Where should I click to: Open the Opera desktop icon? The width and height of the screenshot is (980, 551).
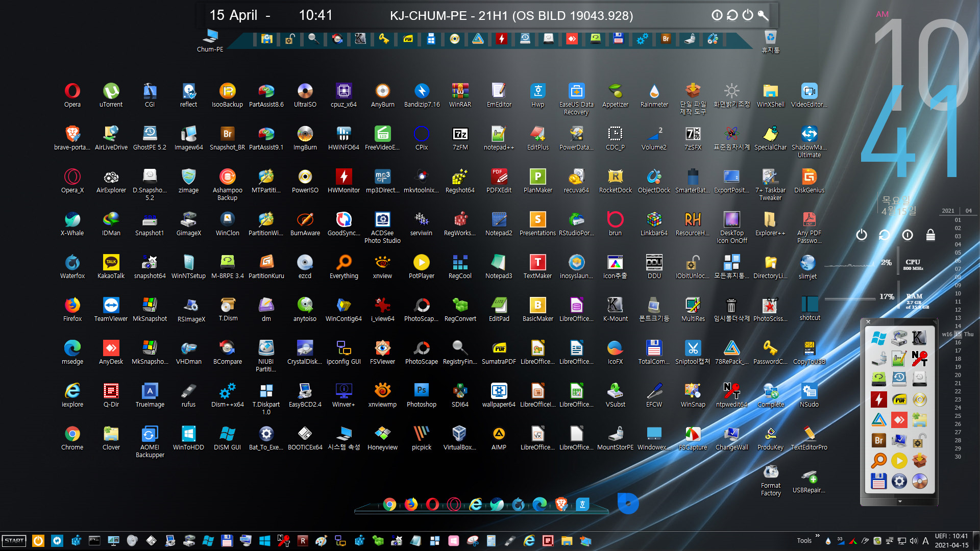coord(72,95)
